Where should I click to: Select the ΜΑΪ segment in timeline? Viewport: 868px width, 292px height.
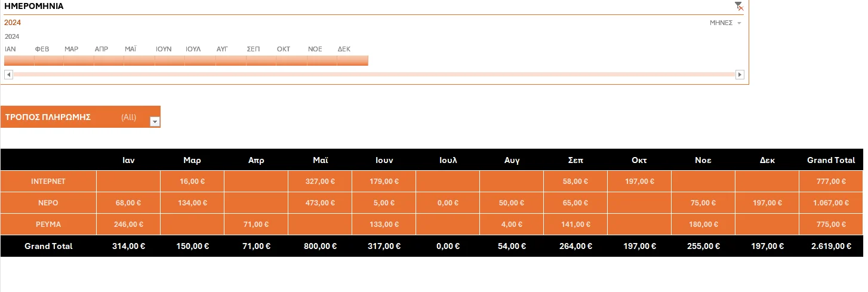coord(140,60)
